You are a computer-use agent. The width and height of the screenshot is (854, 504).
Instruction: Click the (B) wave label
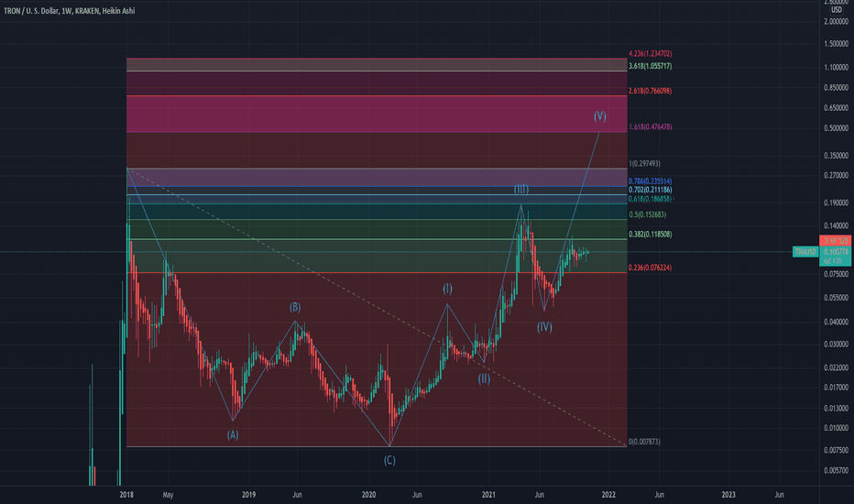pos(295,307)
